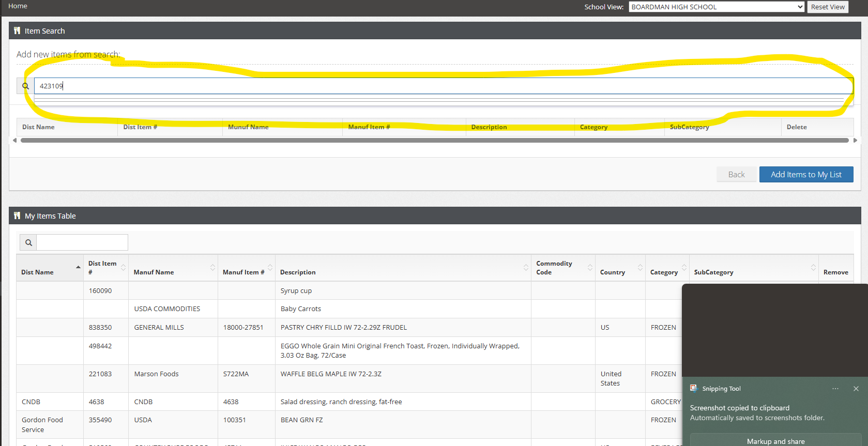Screen dimensions: 868x446
Task: Click the Screenshot copied to clipboard message
Action: [740, 408]
